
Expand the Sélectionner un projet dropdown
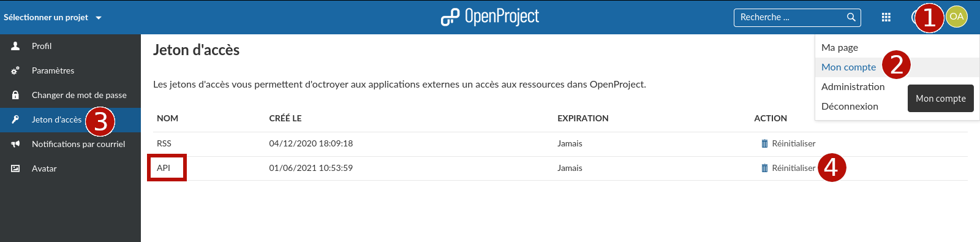pos(53,17)
